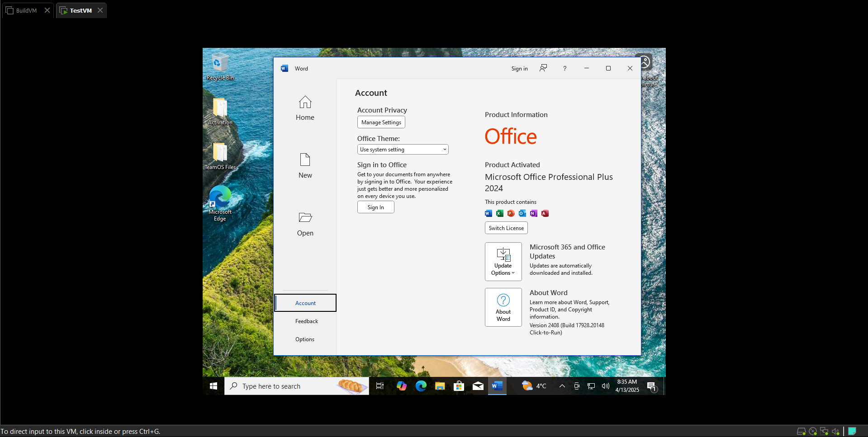
Task: Open the About Word dialog
Action: click(503, 307)
